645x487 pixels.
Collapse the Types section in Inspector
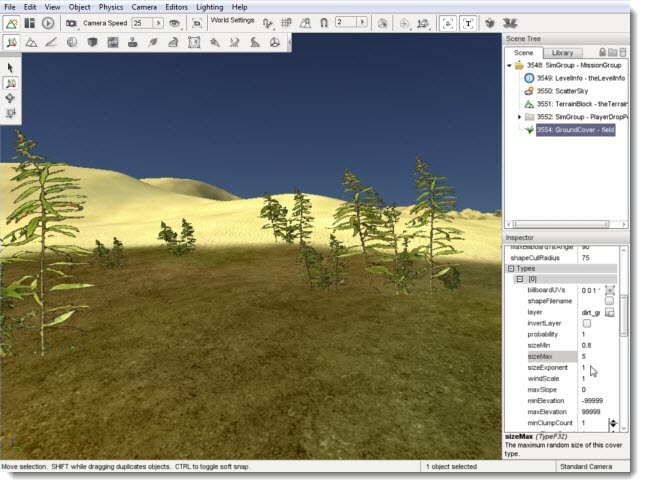pos(511,269)
